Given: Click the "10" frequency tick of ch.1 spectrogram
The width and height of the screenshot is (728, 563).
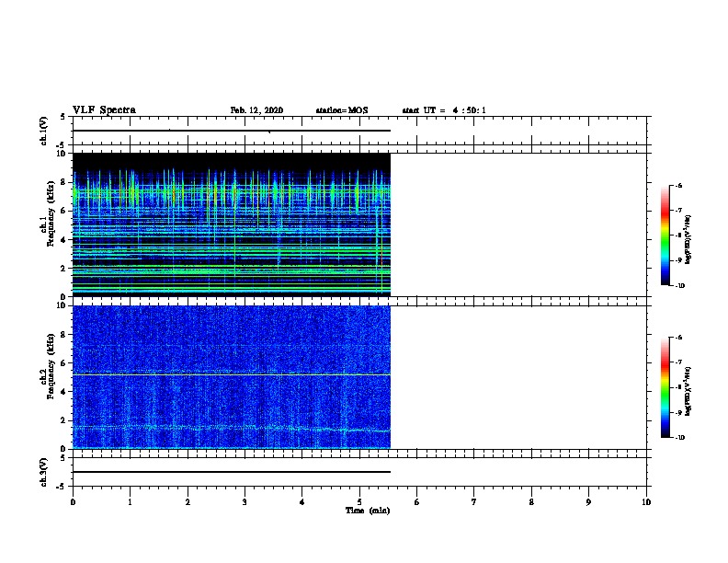Looking at the screenshot, I should pyautogui.click(x=62, y=154).
